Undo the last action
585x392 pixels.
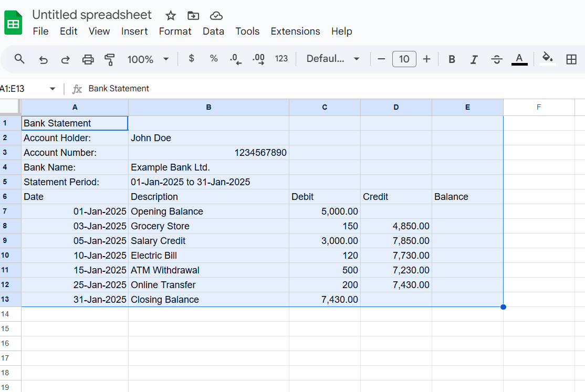pyautogui.click(x=43, y=59)
